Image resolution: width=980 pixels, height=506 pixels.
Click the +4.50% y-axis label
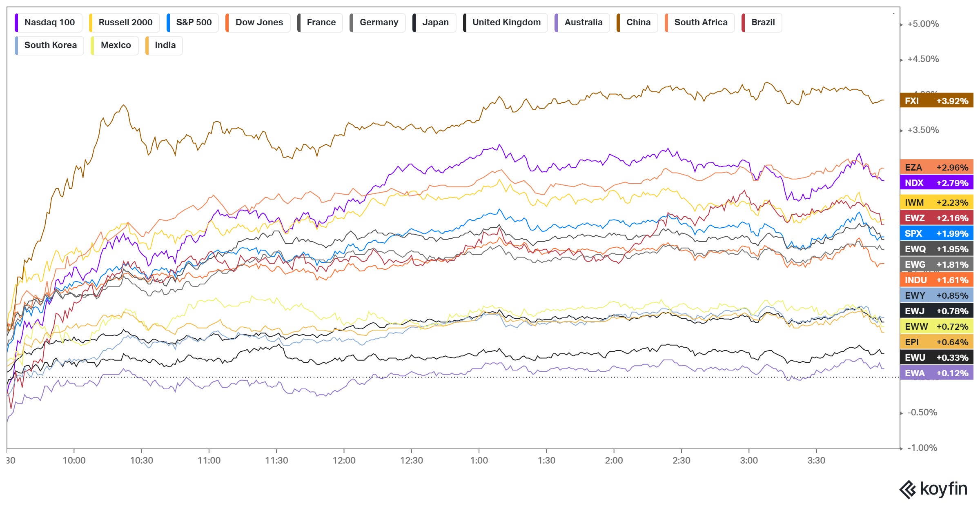coord(923,59)
